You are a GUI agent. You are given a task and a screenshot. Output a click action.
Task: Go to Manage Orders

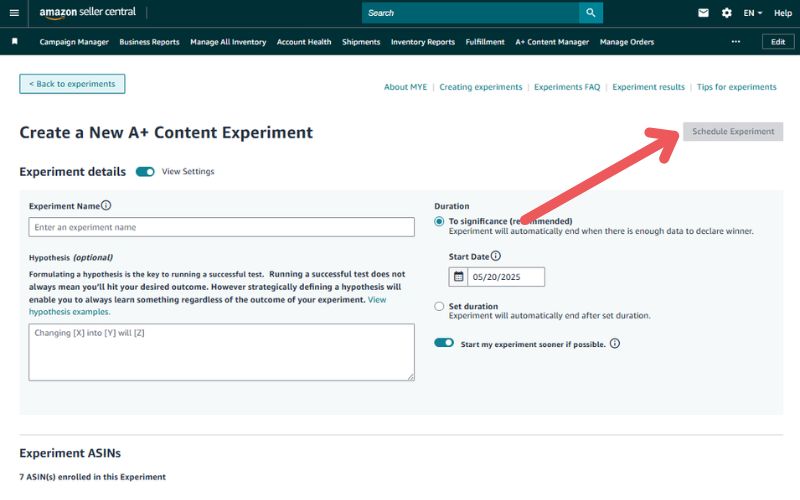(627, 42)
